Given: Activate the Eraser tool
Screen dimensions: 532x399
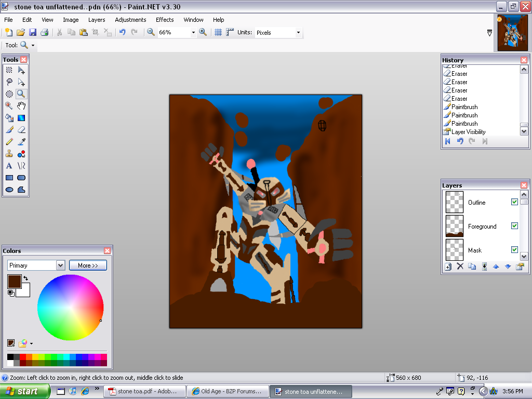Looking at the screenshot, I should 21,129.
